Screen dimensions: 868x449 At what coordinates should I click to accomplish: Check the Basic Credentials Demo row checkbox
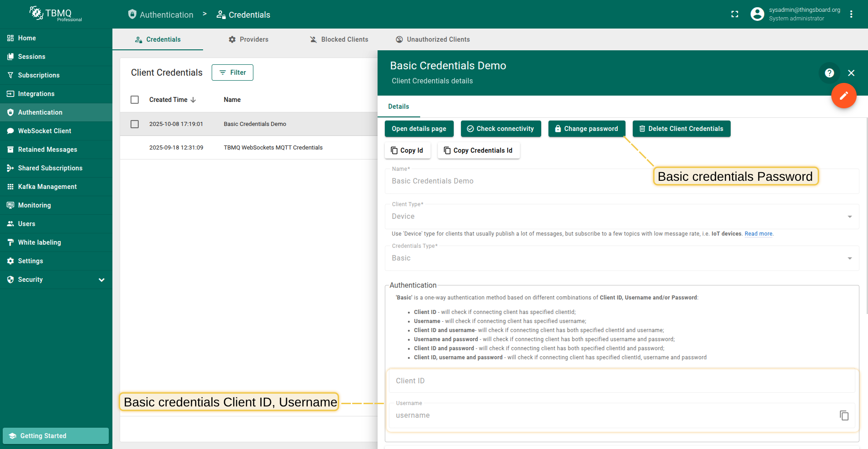pos(135,124)
